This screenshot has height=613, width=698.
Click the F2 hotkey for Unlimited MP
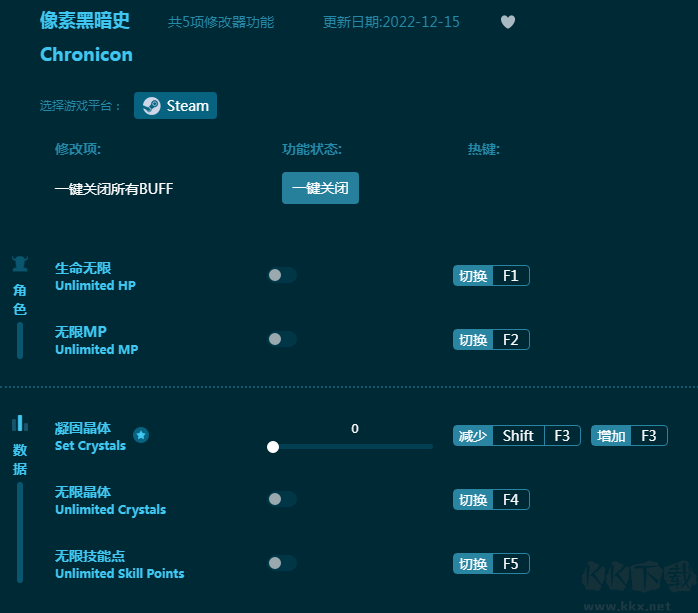(510, 340)
